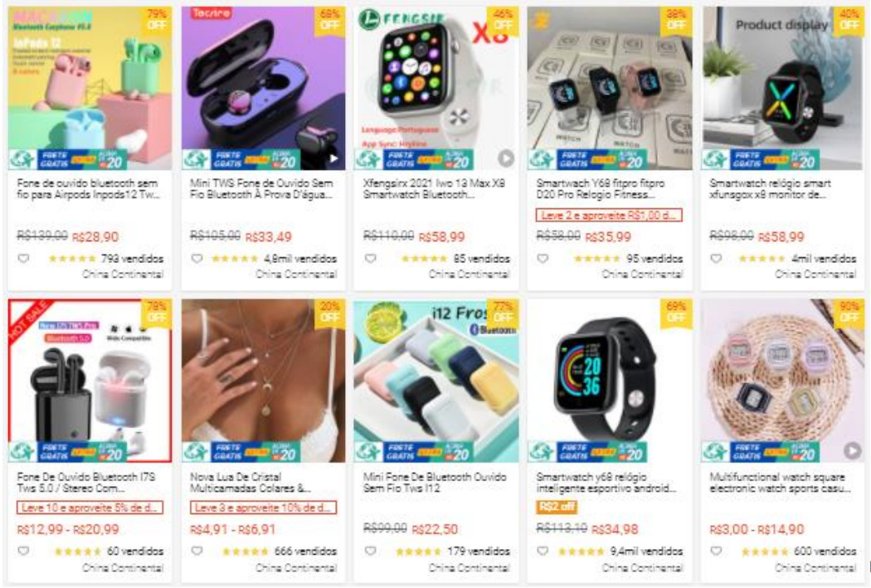Click 'Leve 10 e aproveite 5%' promo tag
871x588 pixels.
click(x=90, y=508)
